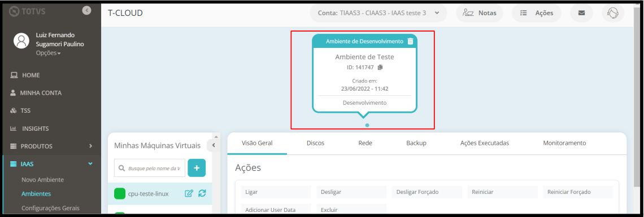Image resolution: width=644 pixels, height=217 pixels.
Task: Click the user avatar icon
Action: point(21,41)
